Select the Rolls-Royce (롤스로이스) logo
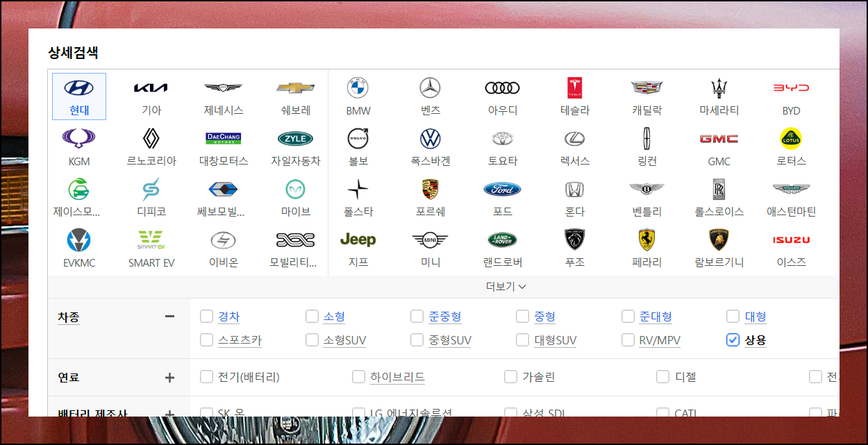Image resolution: width=868 pixels, height=445 pixels. tap(719, 189)
